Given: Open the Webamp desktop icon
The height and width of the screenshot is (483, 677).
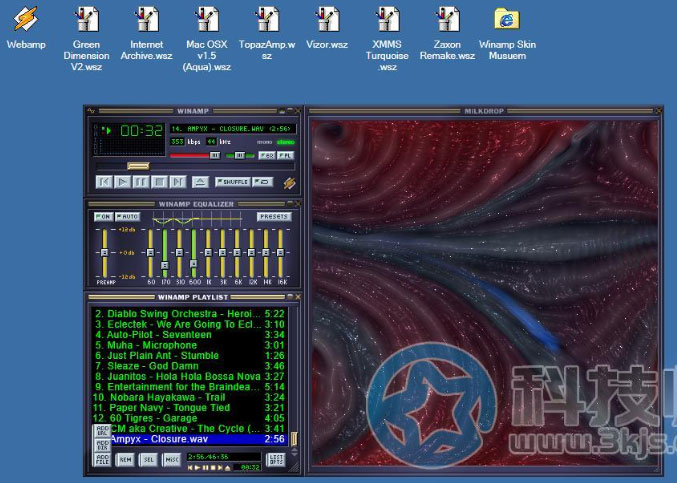Looking at the screenshot, I should tap(26, 27).
